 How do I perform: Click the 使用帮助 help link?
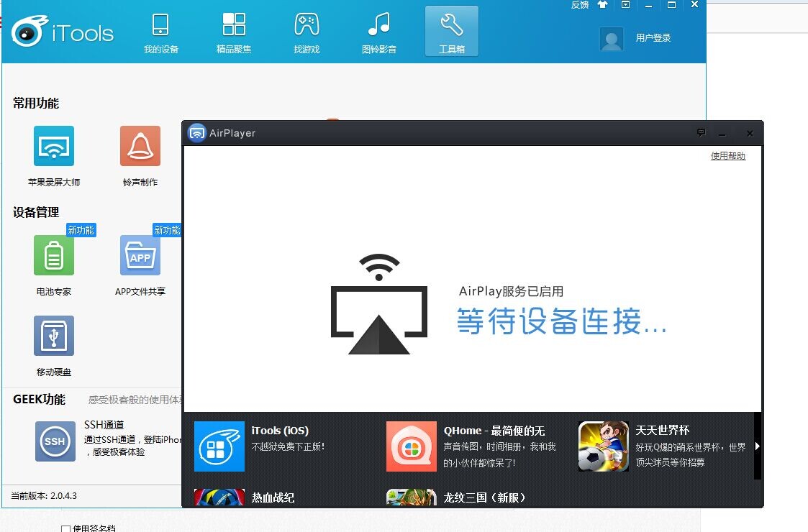(x=727, y=155)
